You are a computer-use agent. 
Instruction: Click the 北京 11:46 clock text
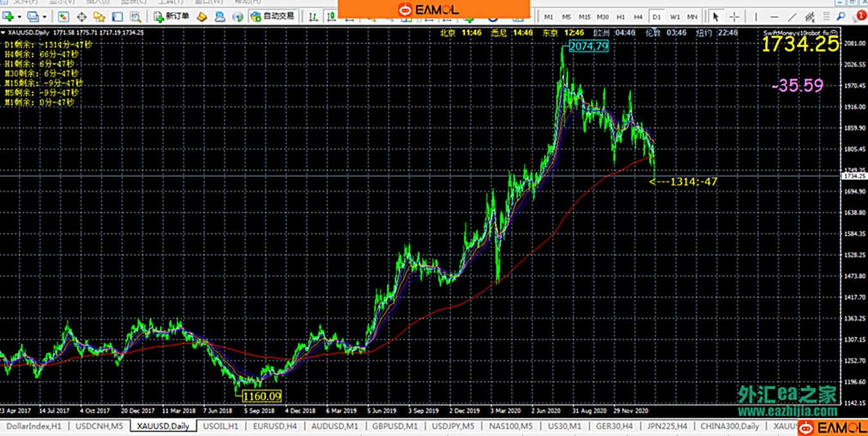(460, 32)
